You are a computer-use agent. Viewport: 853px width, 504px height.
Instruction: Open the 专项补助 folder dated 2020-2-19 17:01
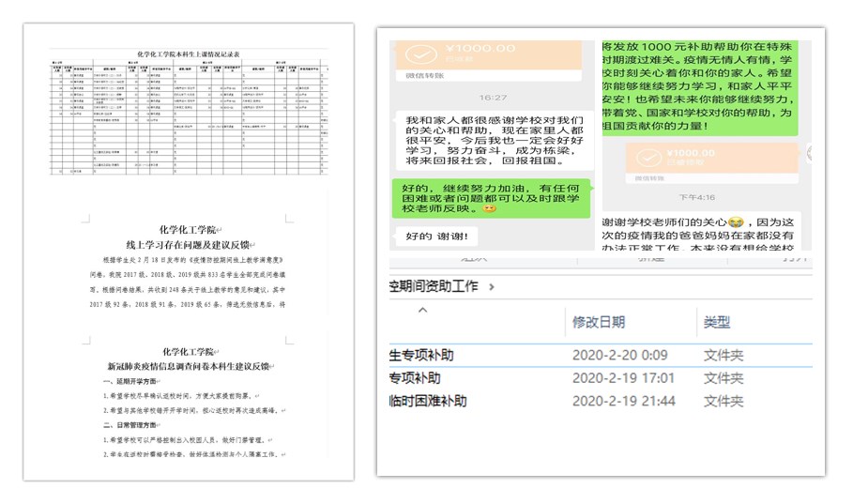(x=414, y=378)
